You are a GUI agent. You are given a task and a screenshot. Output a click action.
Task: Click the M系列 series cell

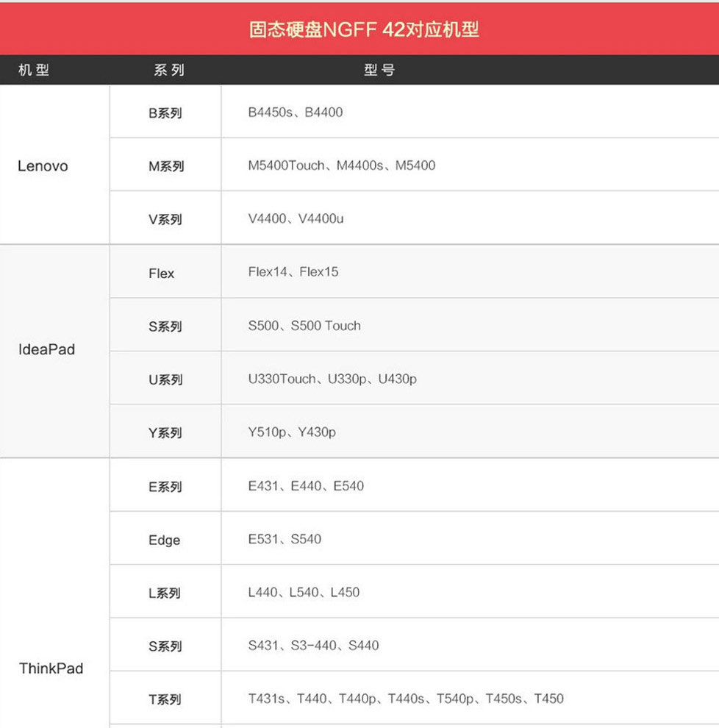[x=166, y=166]
